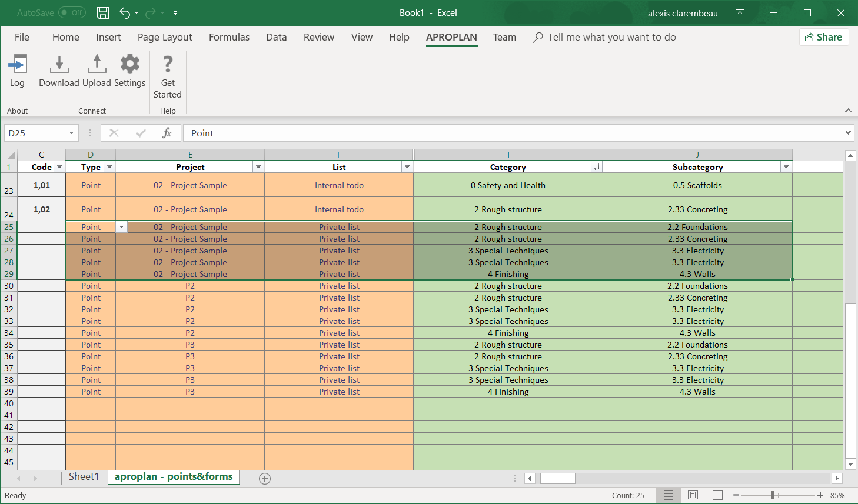Switch to the Insert tab
This screenshot has height=504, width=858.
point(108,38)
